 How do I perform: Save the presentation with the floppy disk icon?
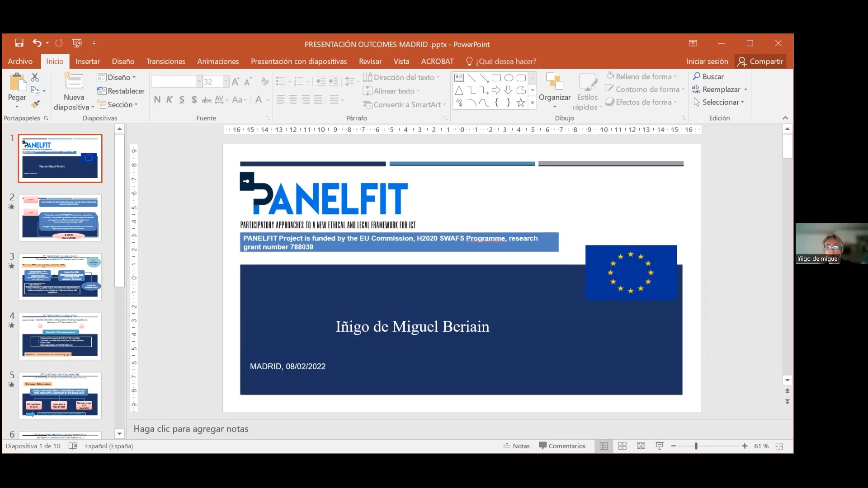(x=19, y=43)
